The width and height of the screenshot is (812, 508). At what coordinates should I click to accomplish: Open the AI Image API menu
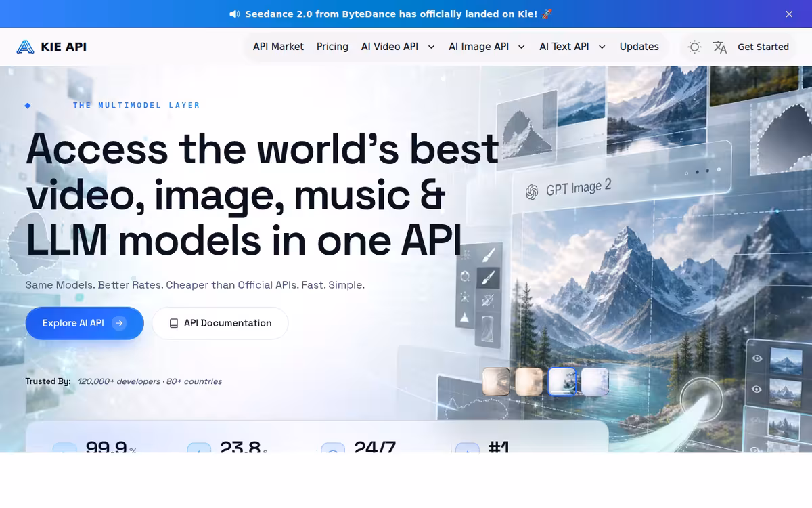pos(478,47)
